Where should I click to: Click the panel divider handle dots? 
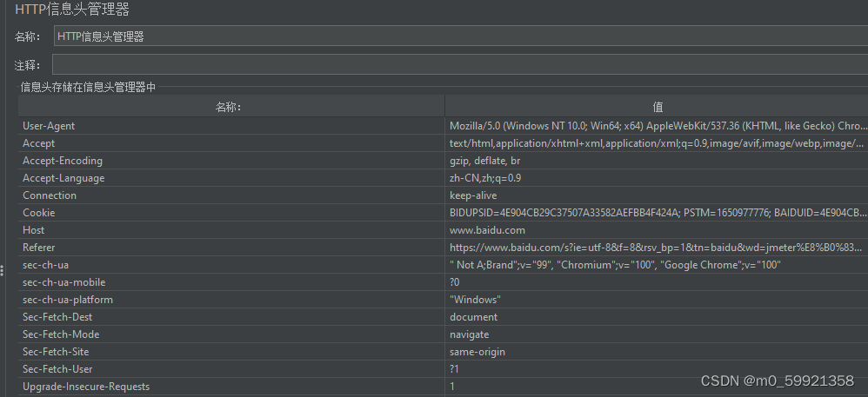3,270
